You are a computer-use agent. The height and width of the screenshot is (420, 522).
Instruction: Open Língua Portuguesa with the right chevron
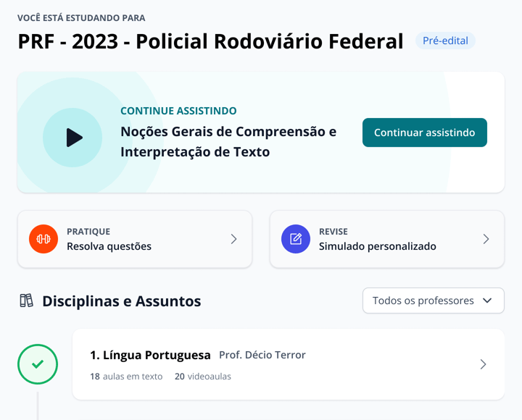[x=483, y=364]
